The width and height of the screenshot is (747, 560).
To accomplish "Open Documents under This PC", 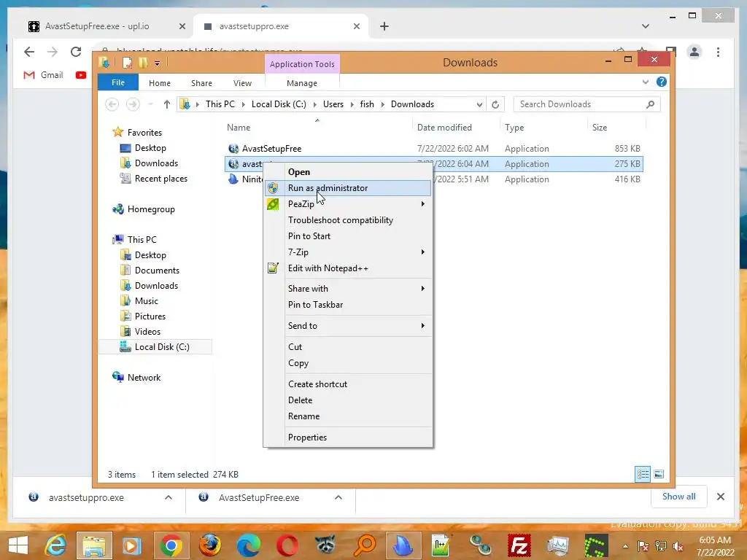I will pyautogui.click(x=157, y=271).
